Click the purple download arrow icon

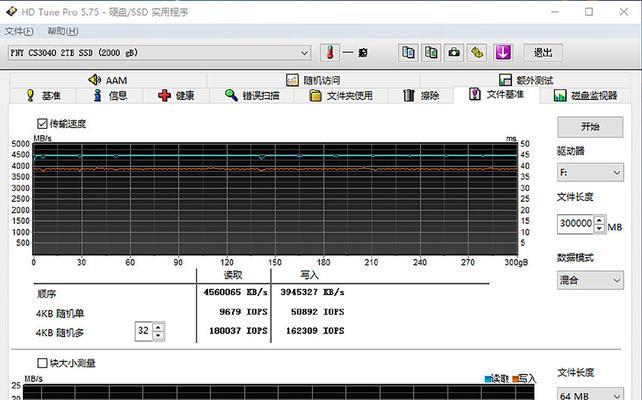pos(503,52)
